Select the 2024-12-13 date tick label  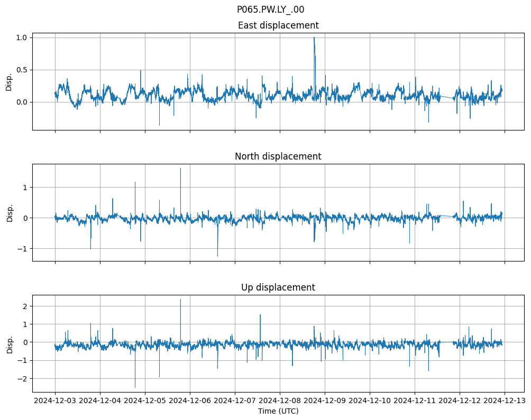[504, 400]
